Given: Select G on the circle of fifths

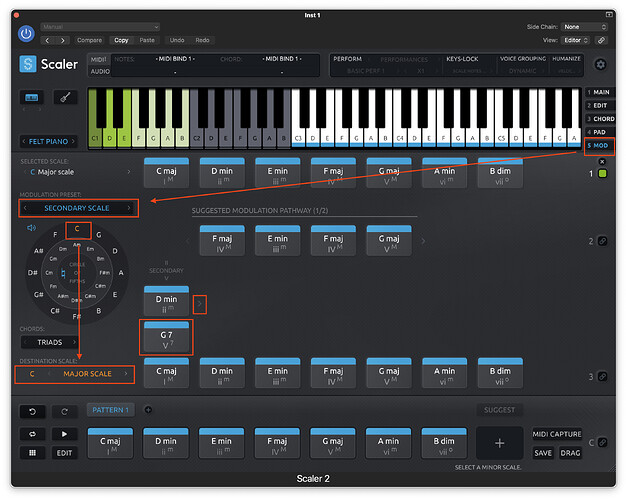Looking at the screenshot, I should pos(99,235).
